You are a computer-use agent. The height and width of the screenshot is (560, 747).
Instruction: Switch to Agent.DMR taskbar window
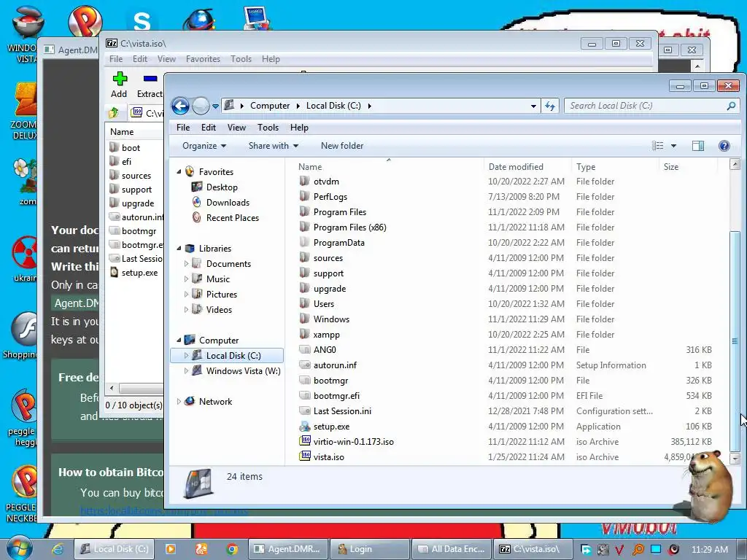pos(287,549)
